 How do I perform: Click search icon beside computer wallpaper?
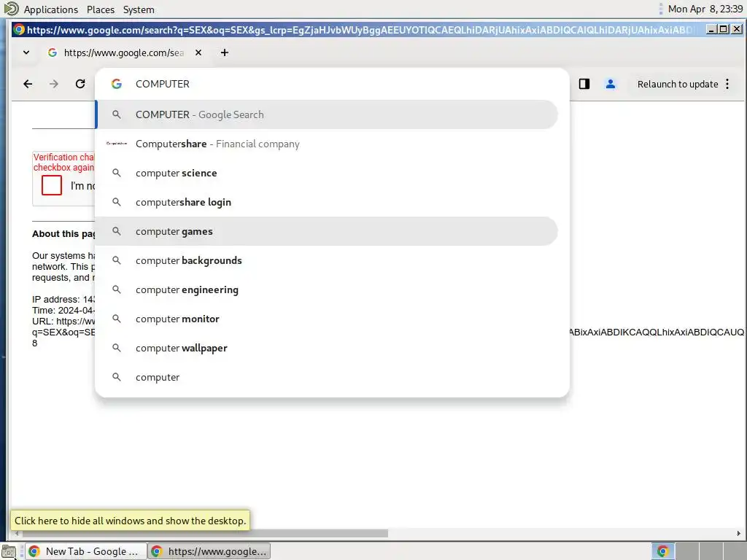(x=116, y=348)
